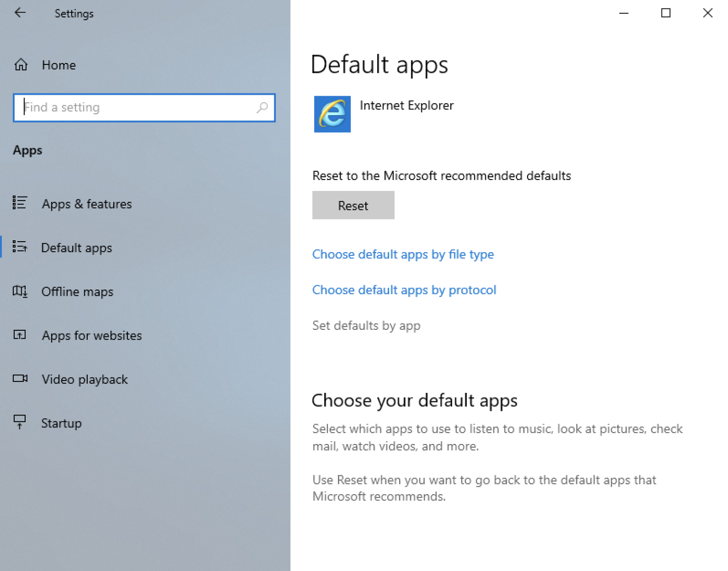Click Set defaults by app

[366, 326]
